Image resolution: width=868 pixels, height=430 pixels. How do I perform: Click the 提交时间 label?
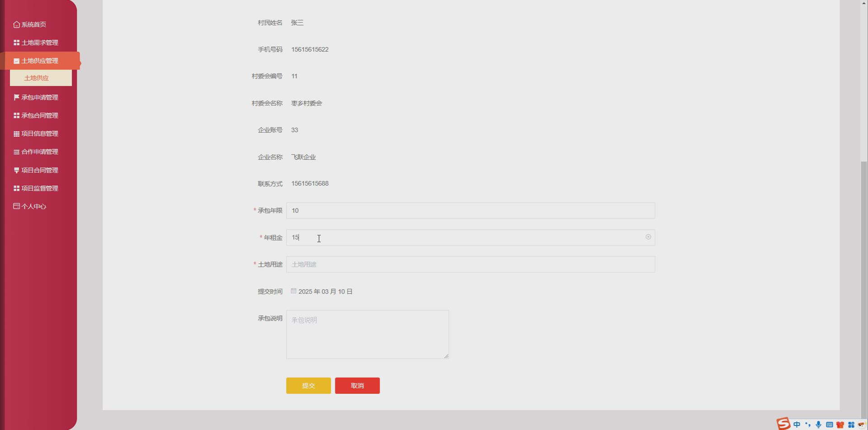(270, 292)
